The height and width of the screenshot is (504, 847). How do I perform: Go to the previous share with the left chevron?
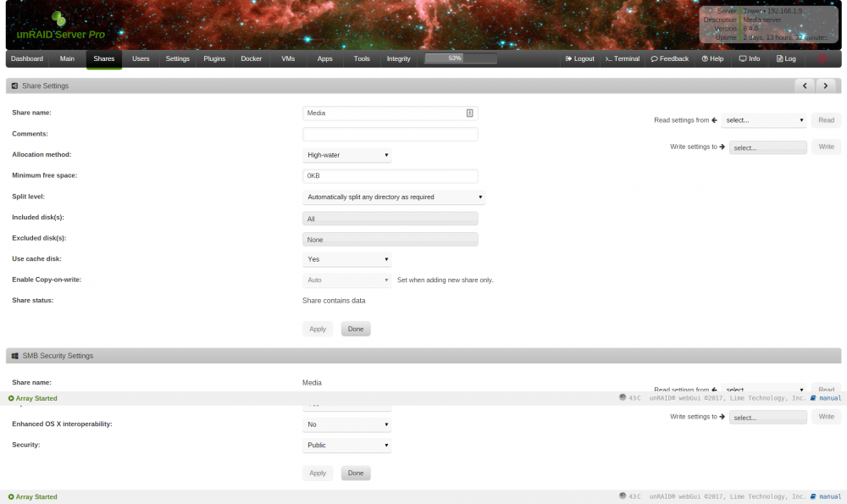805,86
